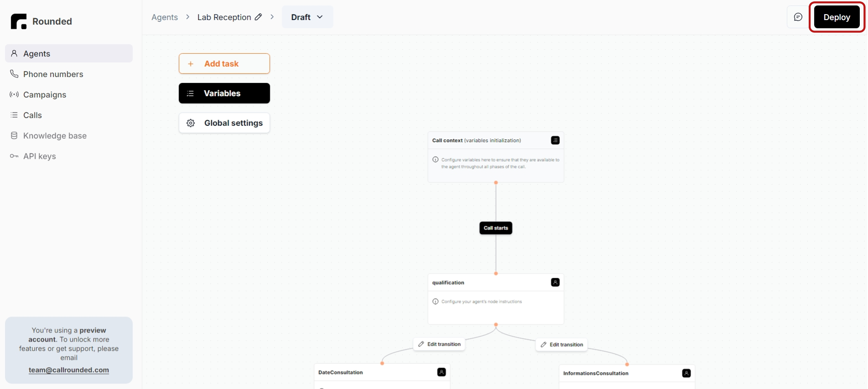Add a new task to the flow

coord(224,63)
